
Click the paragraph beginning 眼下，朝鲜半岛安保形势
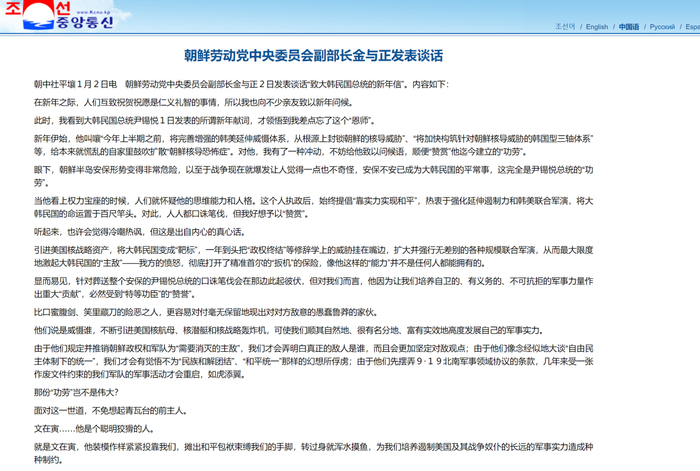[x=313, y=176]
